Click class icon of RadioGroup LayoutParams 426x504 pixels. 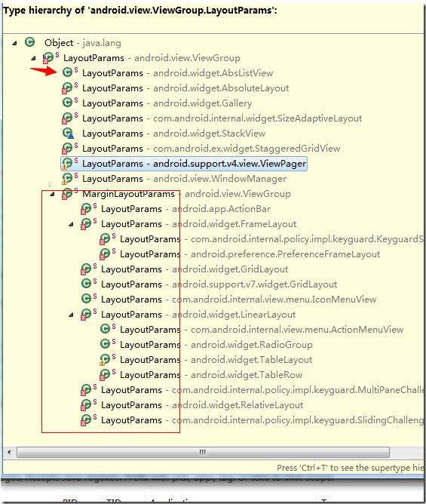point(105,344)
